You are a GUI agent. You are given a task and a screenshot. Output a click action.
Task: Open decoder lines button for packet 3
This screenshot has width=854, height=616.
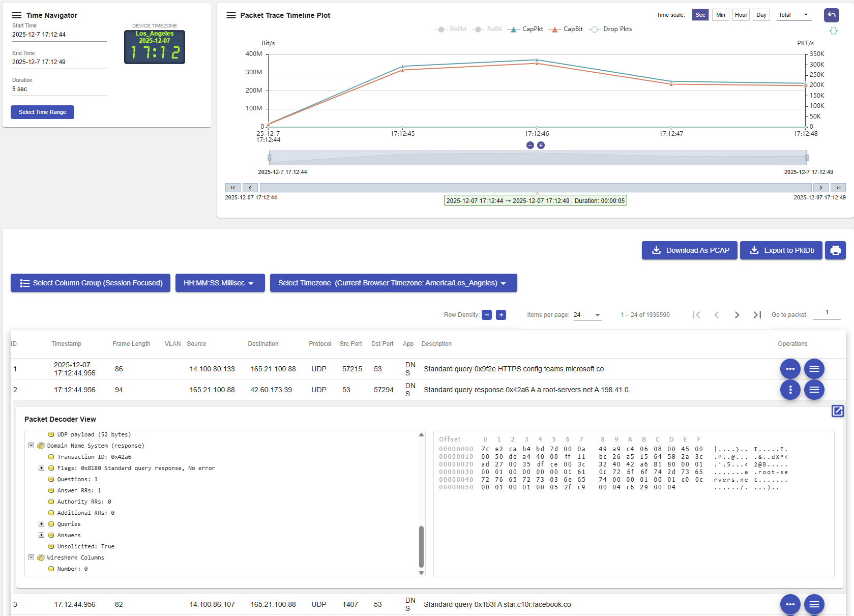814,604
